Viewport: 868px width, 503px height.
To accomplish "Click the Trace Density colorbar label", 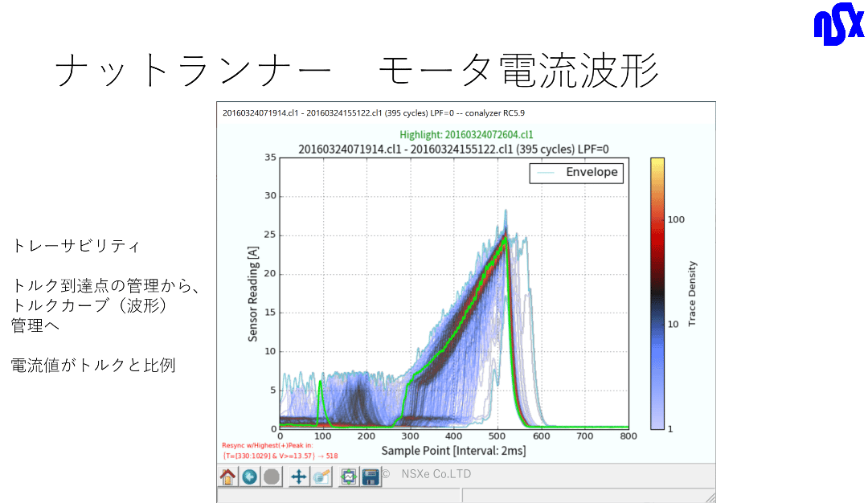I will tap(692, 293).
